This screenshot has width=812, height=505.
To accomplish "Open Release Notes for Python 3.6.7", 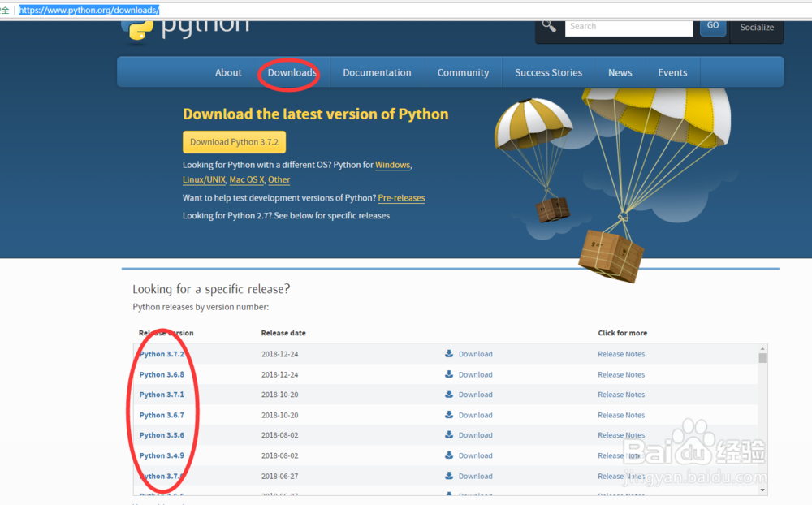I will 621,415.
